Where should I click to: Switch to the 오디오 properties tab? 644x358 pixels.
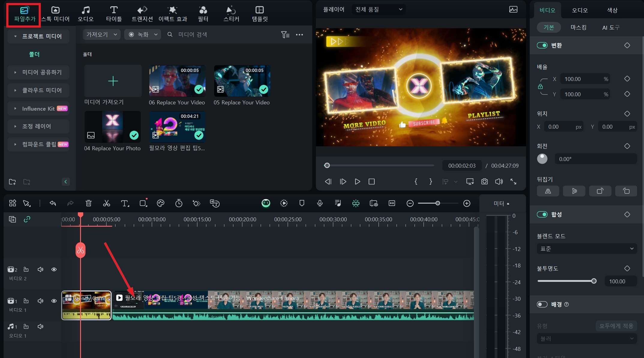(580, 10)
